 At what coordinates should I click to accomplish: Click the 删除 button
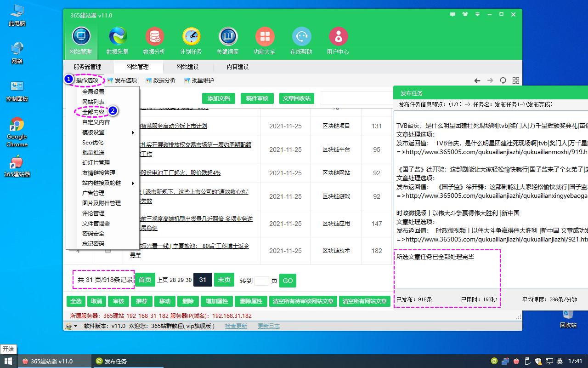tap(188, 301)
